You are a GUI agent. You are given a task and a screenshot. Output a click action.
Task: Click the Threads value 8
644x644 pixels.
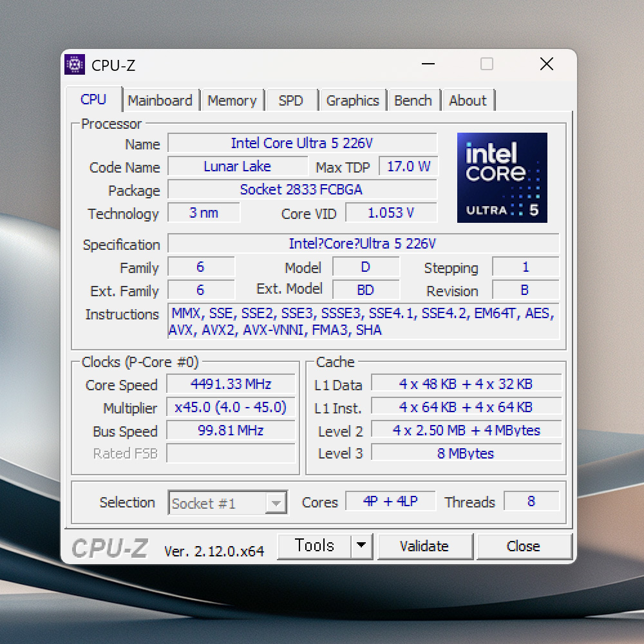[x=531, y=501]
